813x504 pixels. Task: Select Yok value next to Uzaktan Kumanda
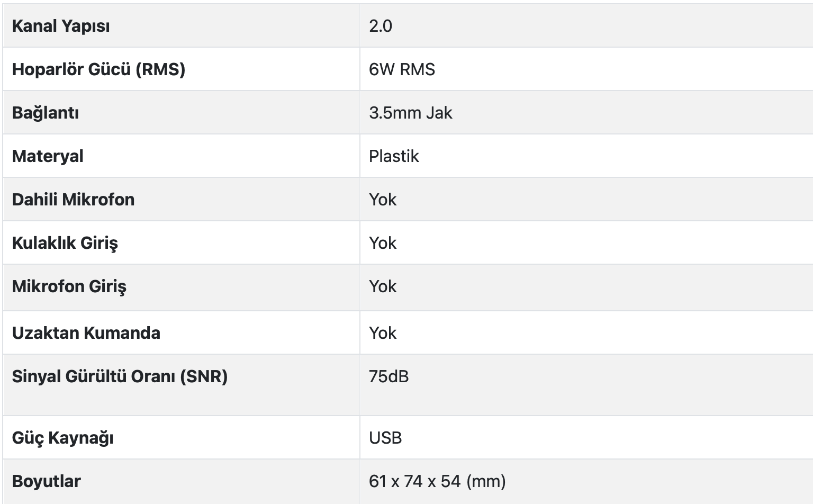[x=383, y=333]
